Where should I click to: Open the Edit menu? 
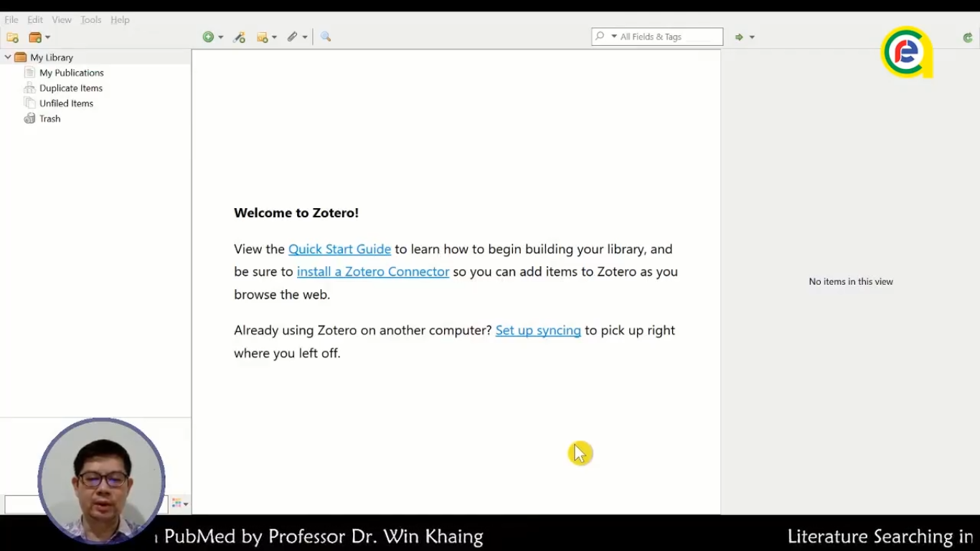(x=35, y=20)
